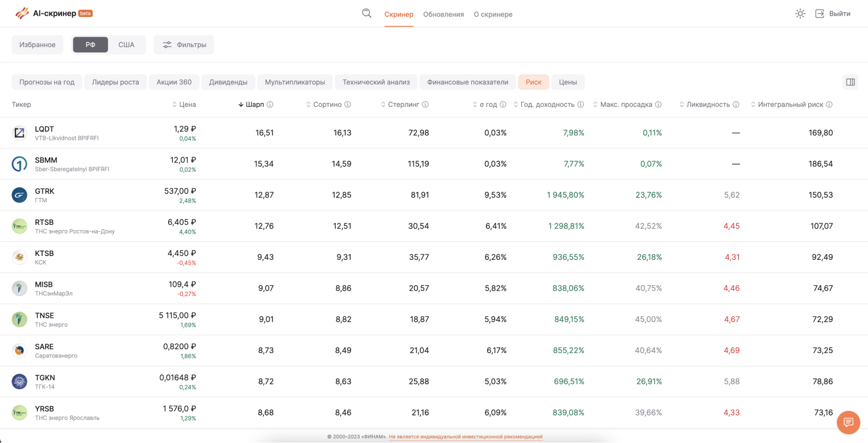Screen dimensions: 868x443
Task: Switch market to США
Action: click(x=127, y=45)
